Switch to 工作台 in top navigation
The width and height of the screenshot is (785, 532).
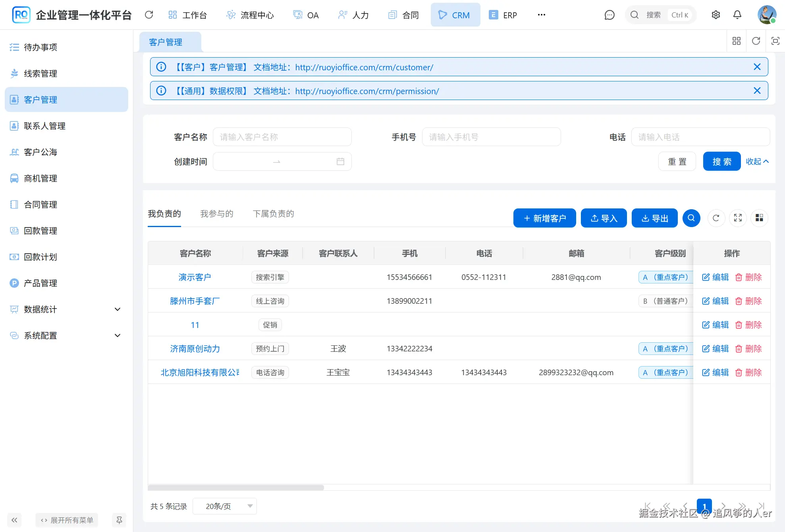tap(187, 15)
